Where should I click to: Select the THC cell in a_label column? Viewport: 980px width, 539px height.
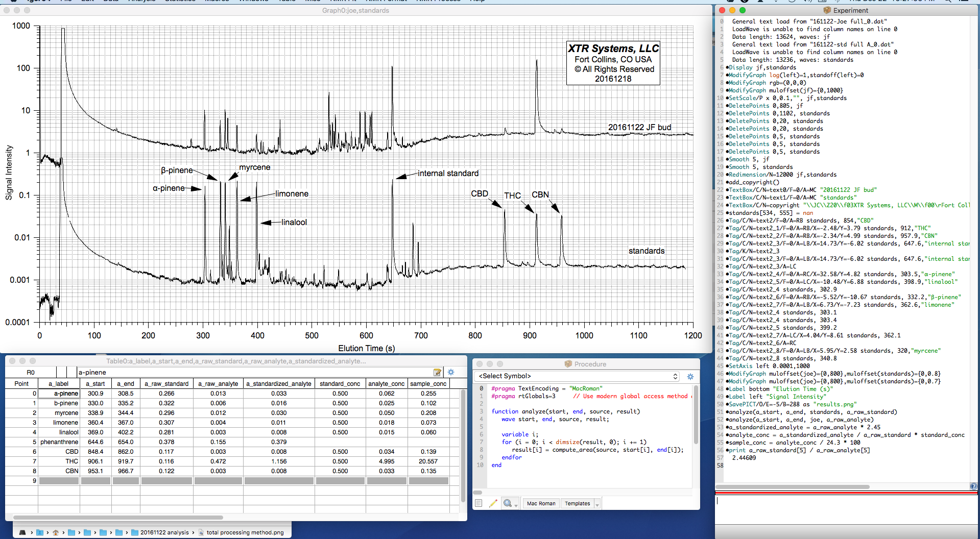tap(60, 461)
